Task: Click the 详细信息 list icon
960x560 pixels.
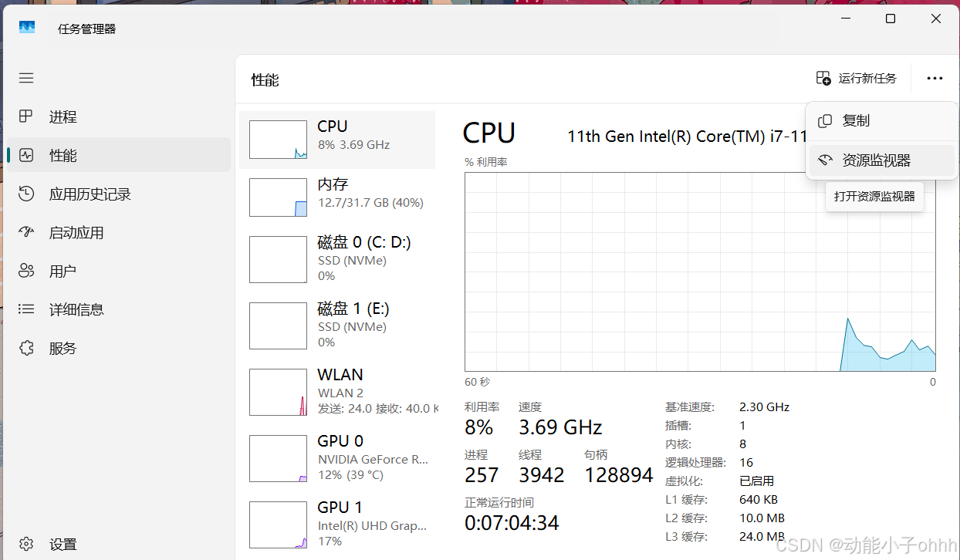Action: pos(26,309)
